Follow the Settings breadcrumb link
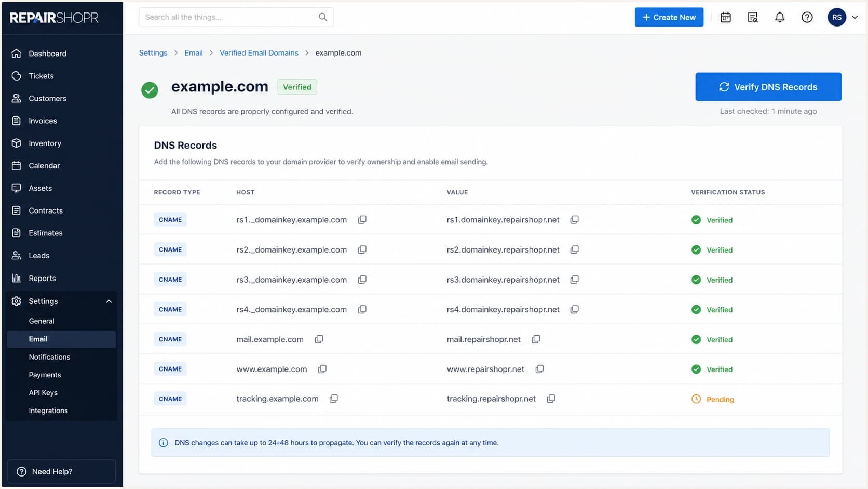The height and width of the screenshot is (489, 868). click(153, 53)
